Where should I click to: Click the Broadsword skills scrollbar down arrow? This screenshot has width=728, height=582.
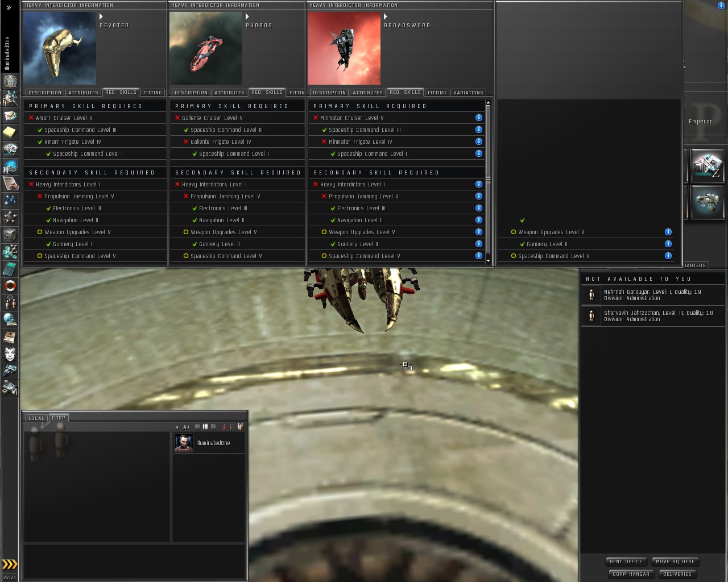click(488, 261)
